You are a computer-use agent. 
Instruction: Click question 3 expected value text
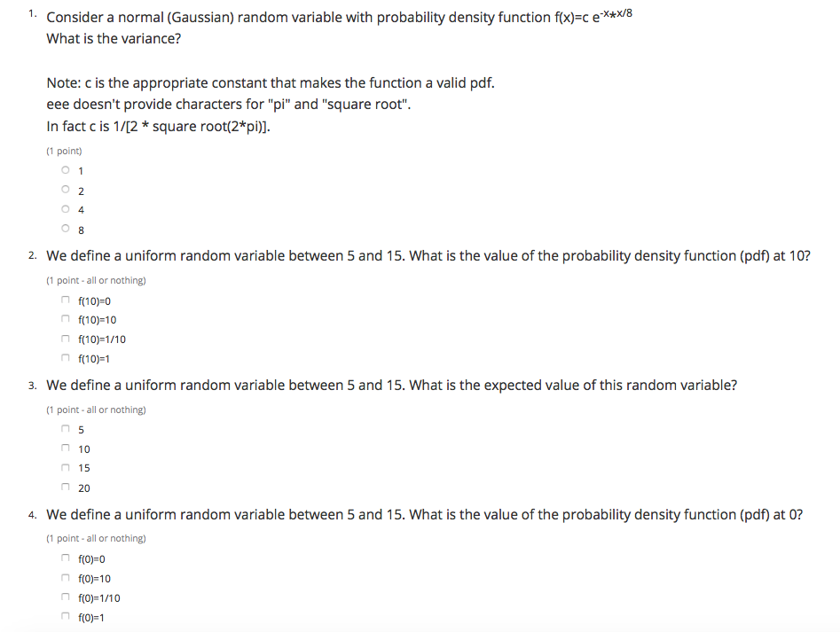(x=391, y=386)
